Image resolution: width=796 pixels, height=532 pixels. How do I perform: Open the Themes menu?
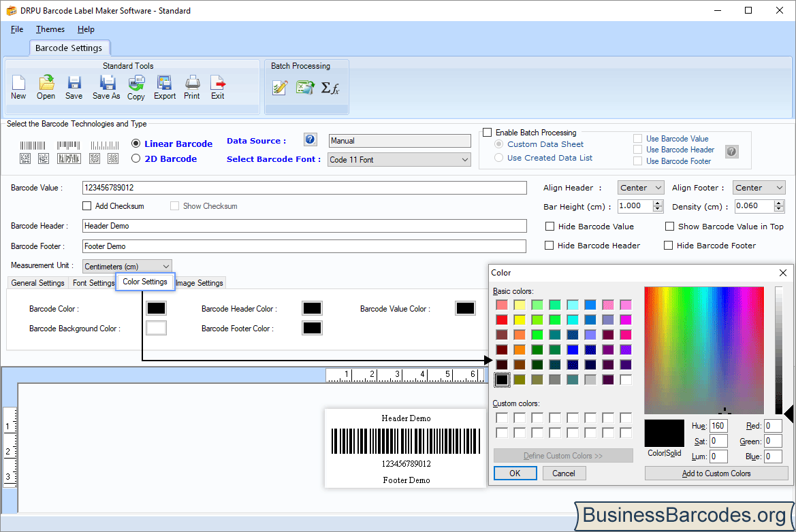tap(50, 29)
